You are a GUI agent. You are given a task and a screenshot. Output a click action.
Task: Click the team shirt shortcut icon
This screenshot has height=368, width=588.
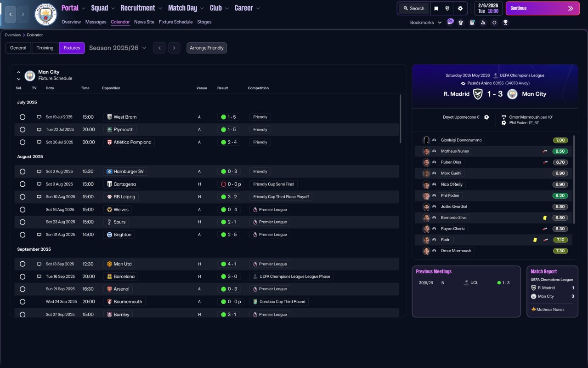461,23
